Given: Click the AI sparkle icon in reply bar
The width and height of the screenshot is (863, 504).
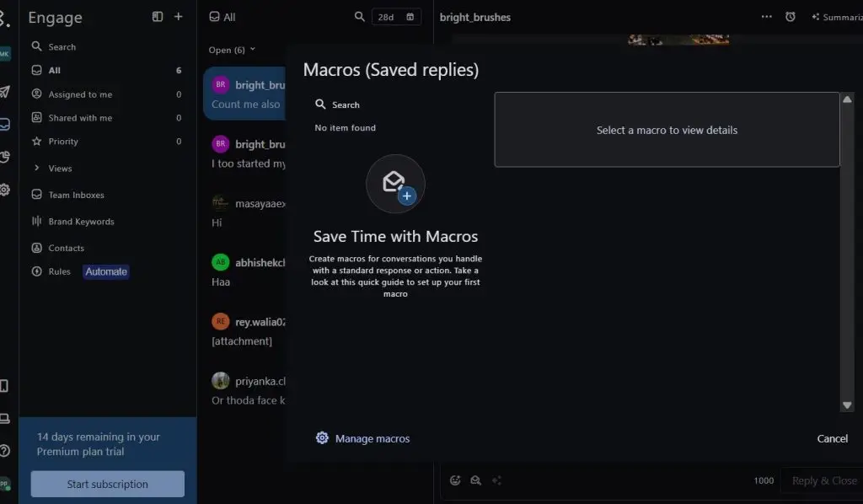Looking at the screenshot, I should pos(497,480).
